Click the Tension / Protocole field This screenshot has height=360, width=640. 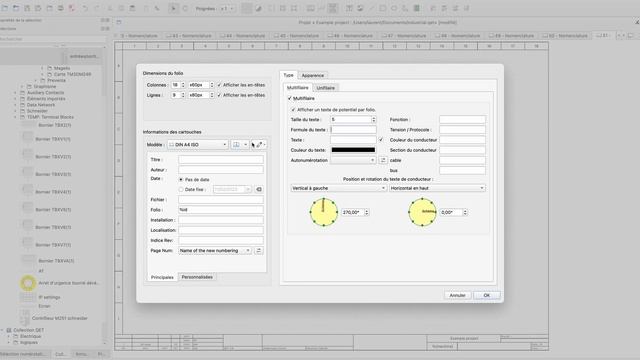tap(462, 130)
